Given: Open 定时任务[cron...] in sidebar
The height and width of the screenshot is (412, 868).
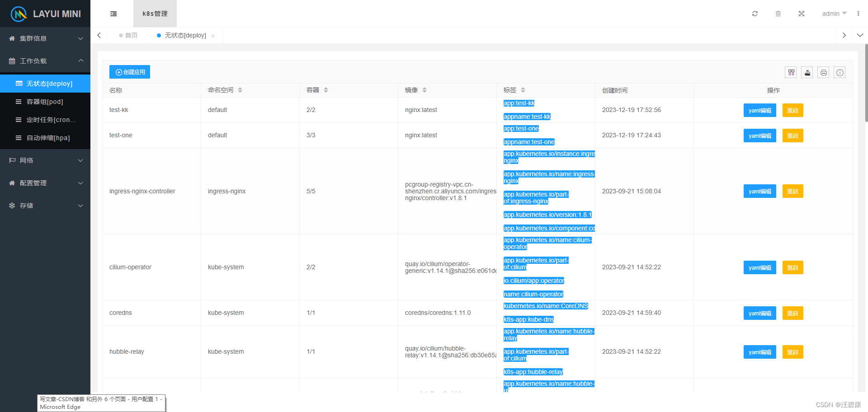Looking at the screenshot, I should pos(45,120).
